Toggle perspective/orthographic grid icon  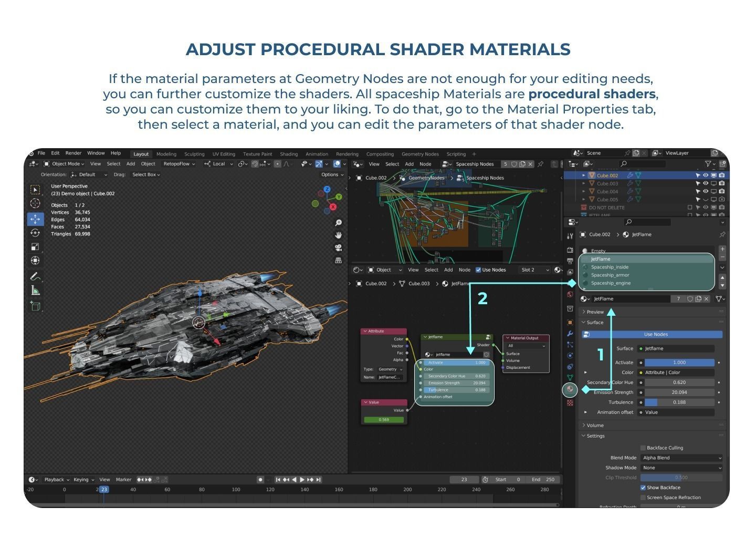coord(339,260)
